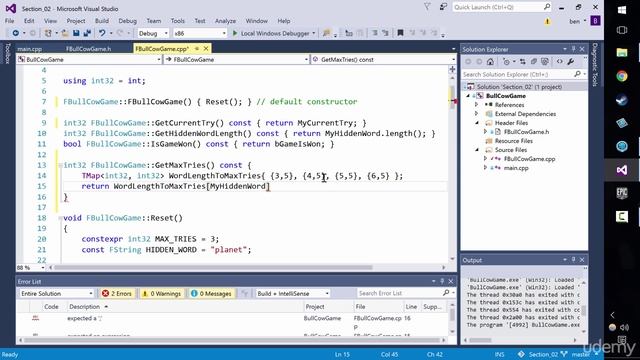Click the Save All toolbar icon

[87, 33]
